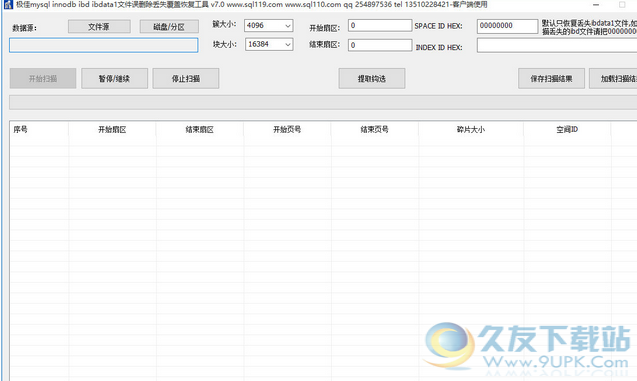The width and height of the screenshot is (637, 381).
Task: Click the application icon in title bar
Action: tap(8, 5)
